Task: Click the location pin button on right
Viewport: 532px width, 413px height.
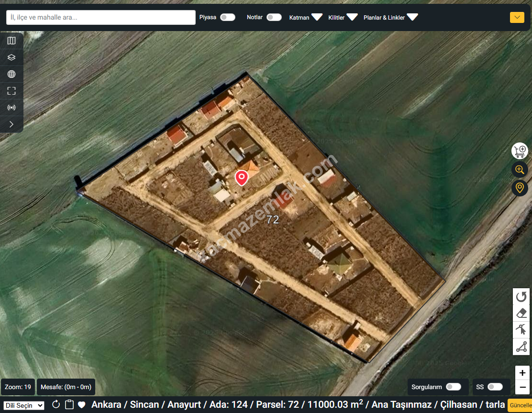Action: pos(520,187)
